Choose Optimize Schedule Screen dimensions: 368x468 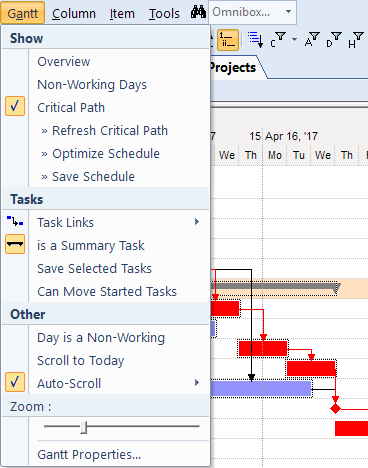(x=106, y=153)
